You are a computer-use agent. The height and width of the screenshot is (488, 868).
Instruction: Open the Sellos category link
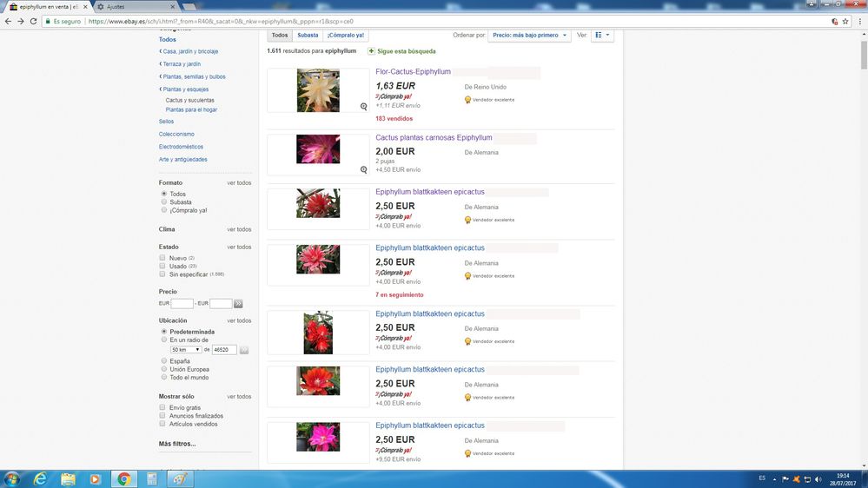pyautogui.click(x=166, y=122)
